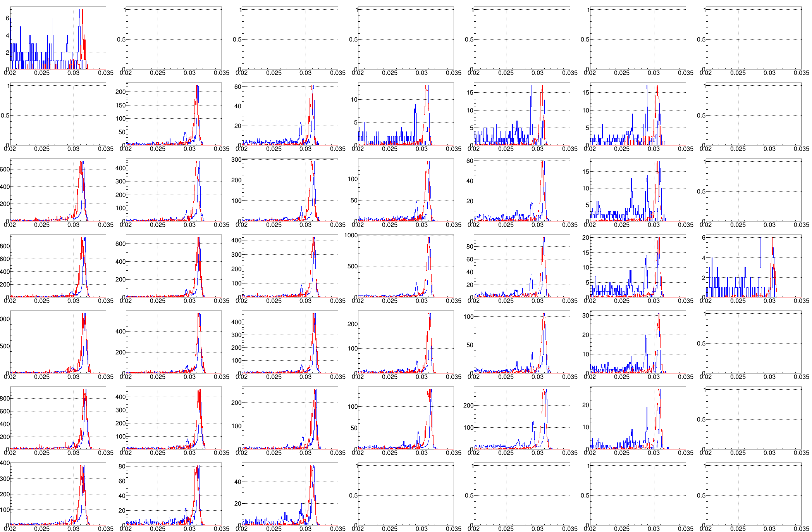Click the histogram with only y-ticks 5 and 10
812x532 pixels.
(406, 114)
